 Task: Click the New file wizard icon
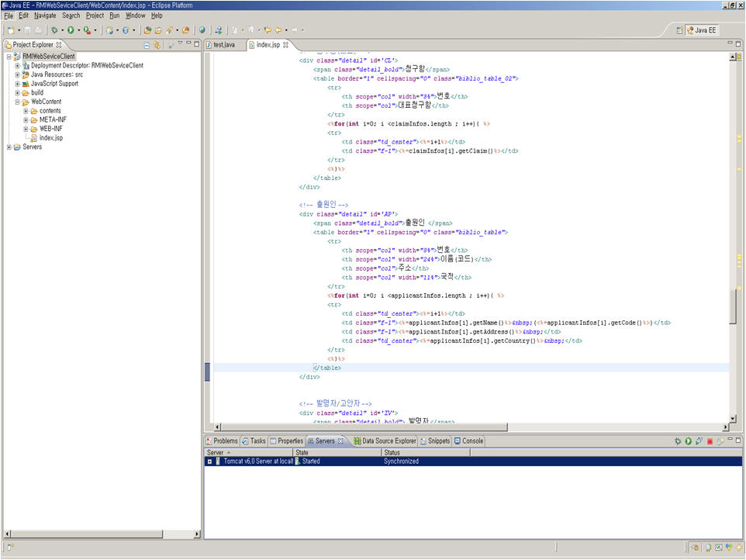tap(11, 30)
